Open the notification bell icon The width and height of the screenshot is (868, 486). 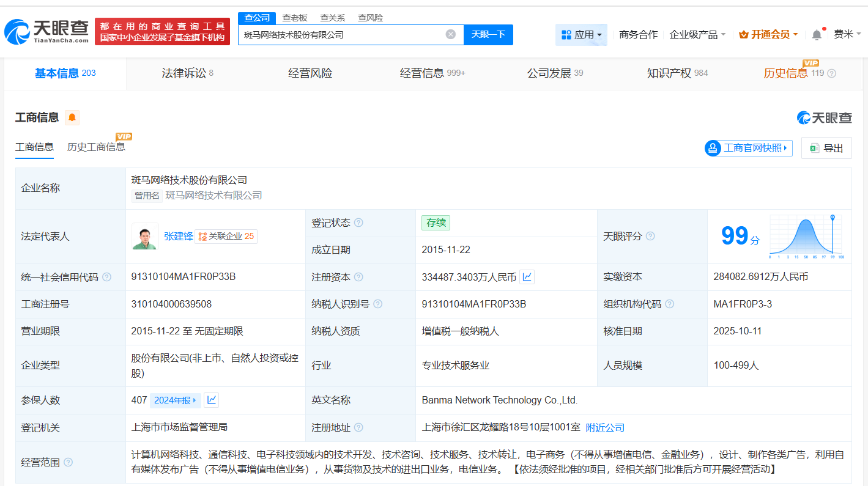(x=816, y=34)
